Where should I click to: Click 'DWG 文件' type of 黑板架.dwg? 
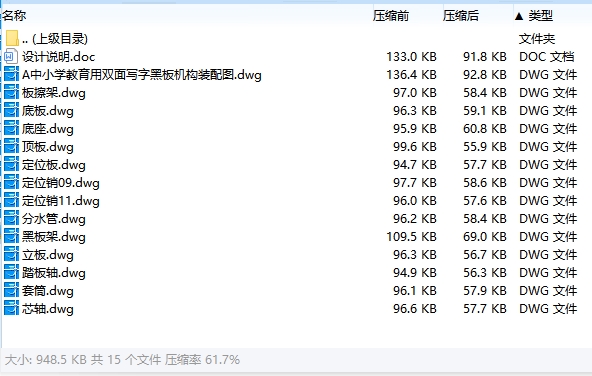point(548,237)
